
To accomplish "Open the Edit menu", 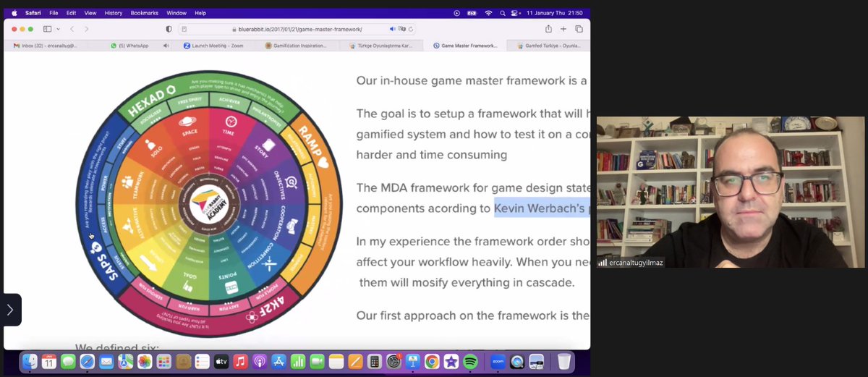I will click(71, 12).
